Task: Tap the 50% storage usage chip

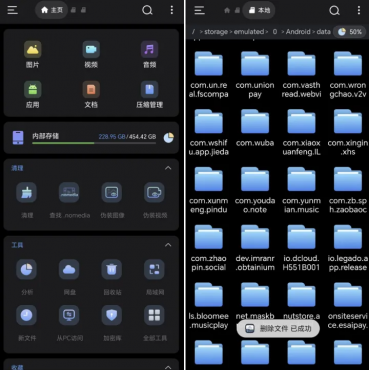Action: pyautogui.click(x=350, y=32)
